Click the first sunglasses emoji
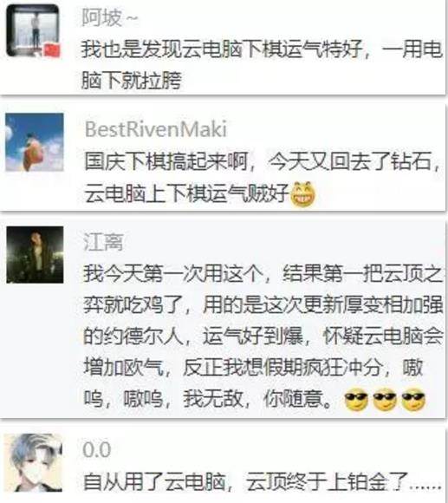Screen dimensions: 448x503 click(355, 400)
